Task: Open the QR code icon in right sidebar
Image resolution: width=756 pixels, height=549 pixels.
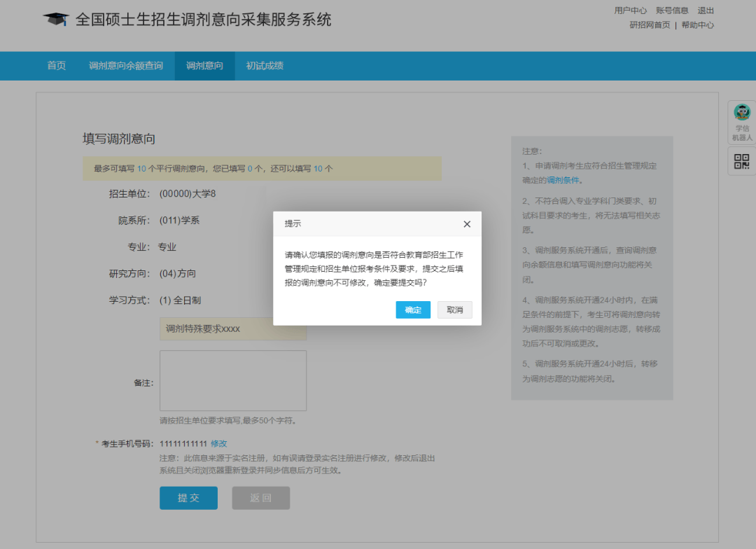Action: coord(741,161)
